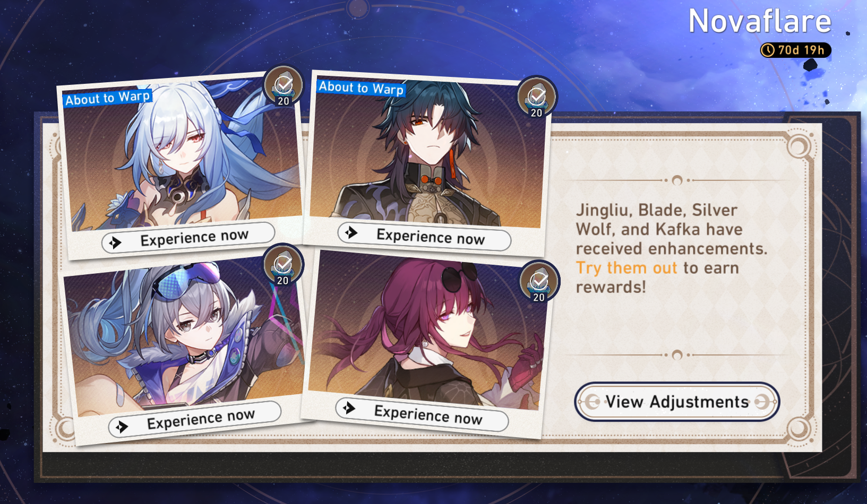Click Silver Wolf's reward badge icon
Image resolution: width=867 pixels, height=504 pixels.
(x=283, y=265)
